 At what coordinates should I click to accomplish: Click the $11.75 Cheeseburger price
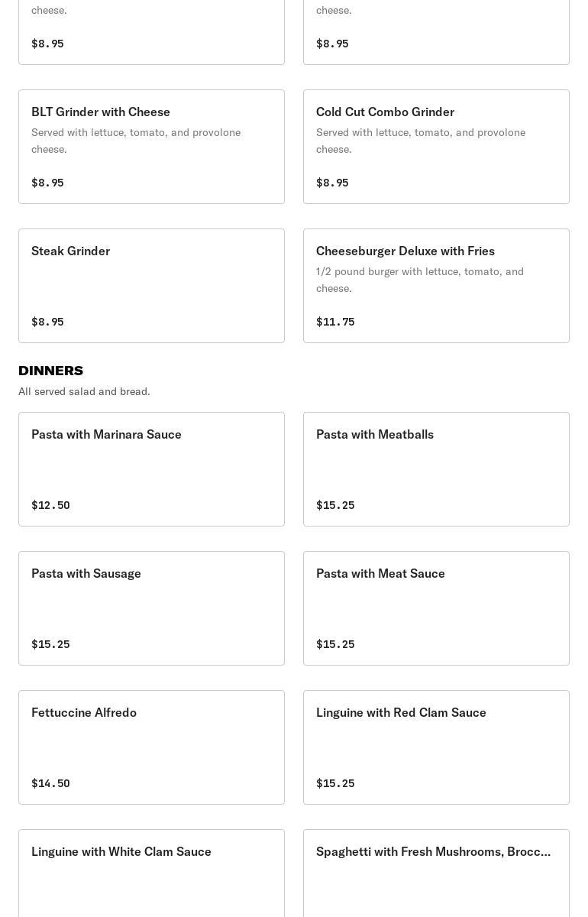(335, 322)
